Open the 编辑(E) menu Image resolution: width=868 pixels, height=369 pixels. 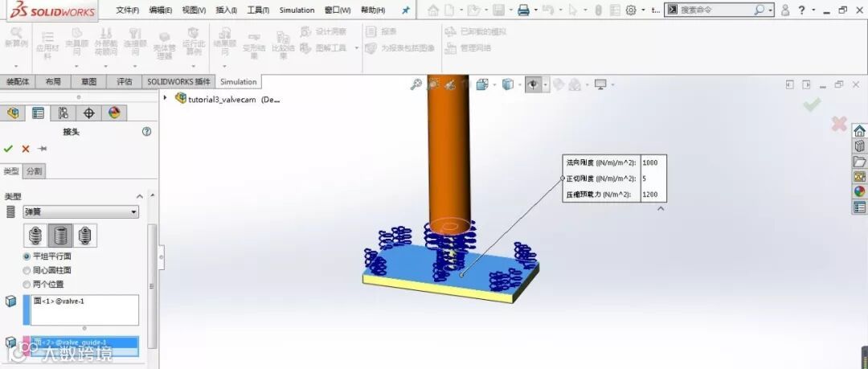click(161, 10)
